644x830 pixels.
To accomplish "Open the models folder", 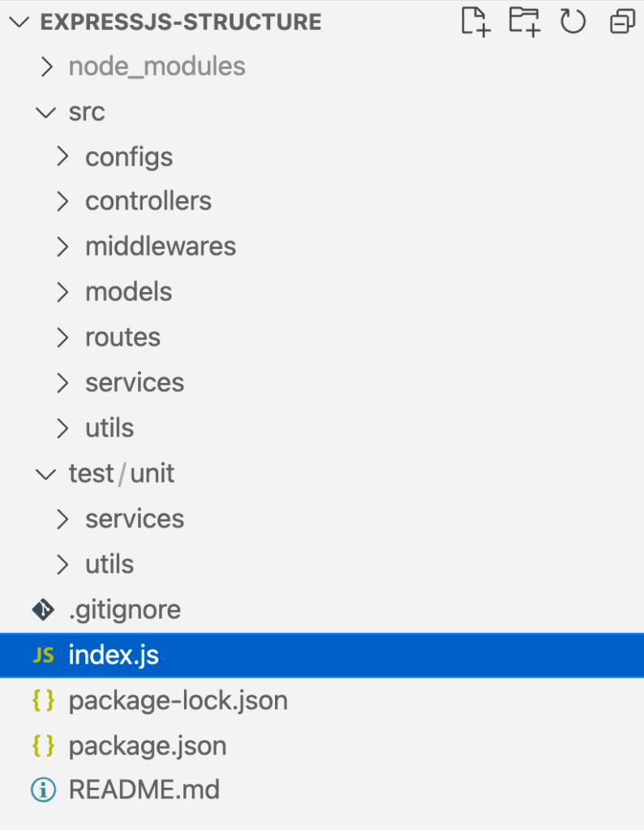I will click(x=128, y=291).
